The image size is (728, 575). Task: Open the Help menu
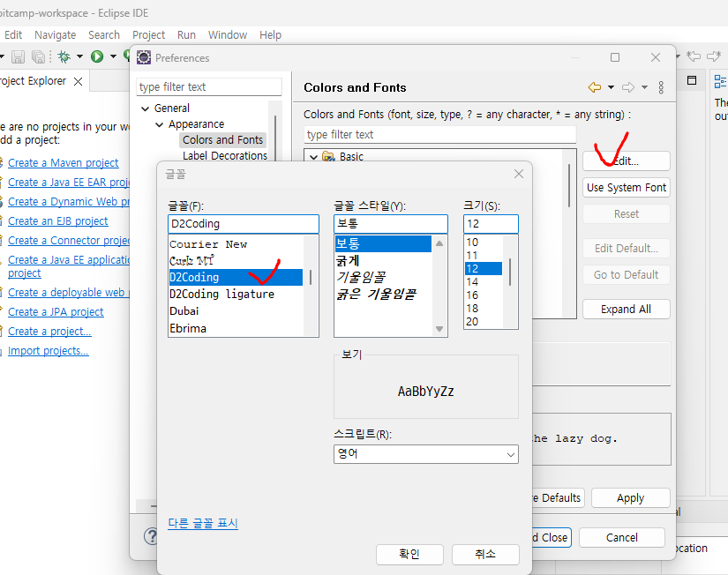[x=270, y=34]
